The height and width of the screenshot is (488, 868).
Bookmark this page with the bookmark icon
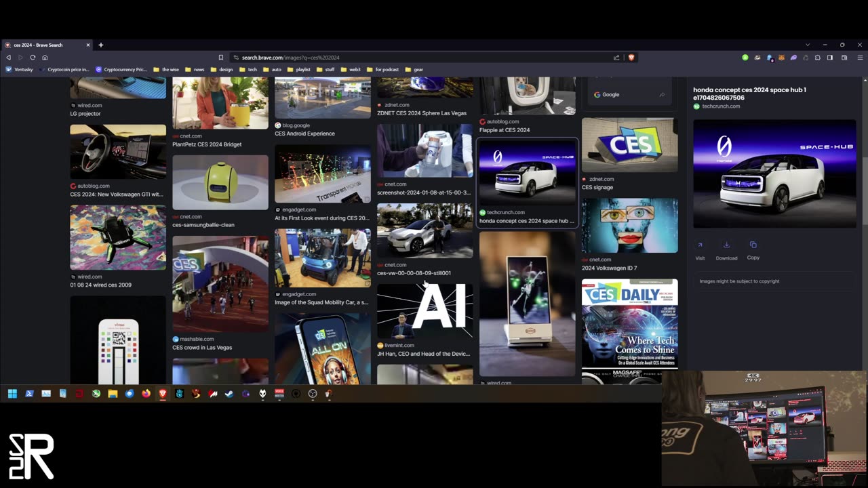(x=220, y=58)
